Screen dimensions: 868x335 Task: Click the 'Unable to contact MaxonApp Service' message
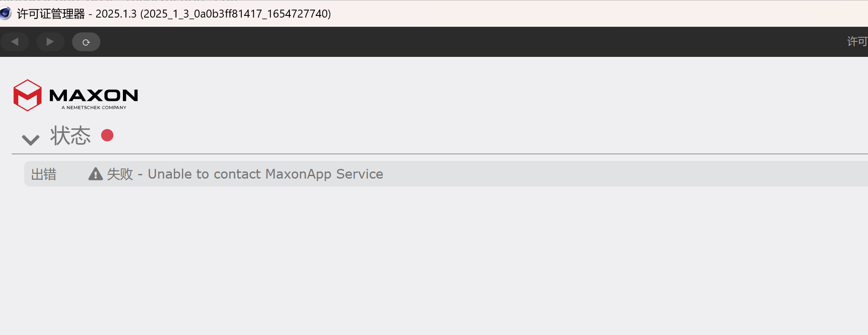[266, 174]
